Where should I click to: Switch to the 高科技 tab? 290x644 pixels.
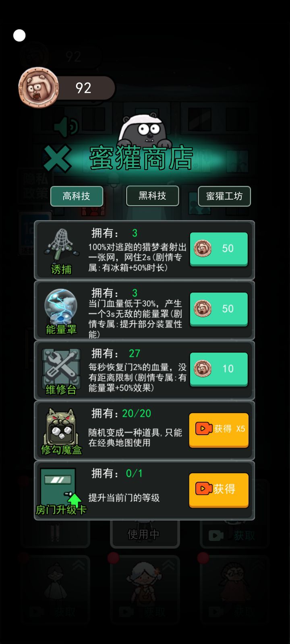pyautogui.click(x=77, y=196)
